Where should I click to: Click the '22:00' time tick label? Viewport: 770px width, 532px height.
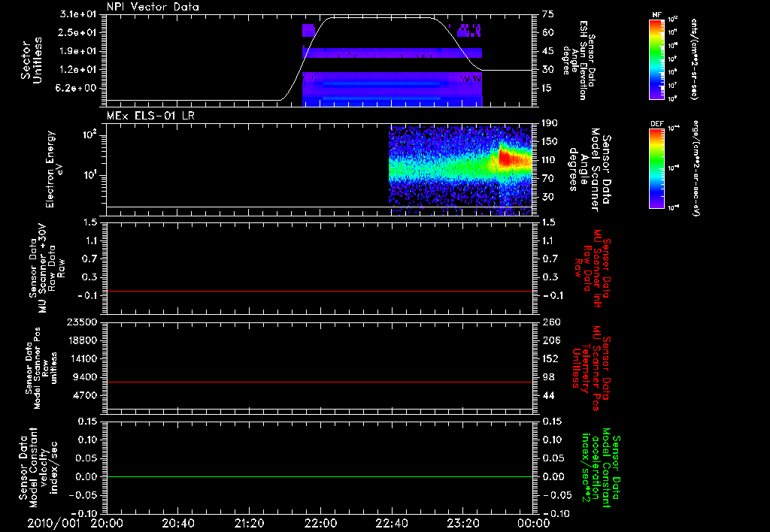tap(320, 523)
